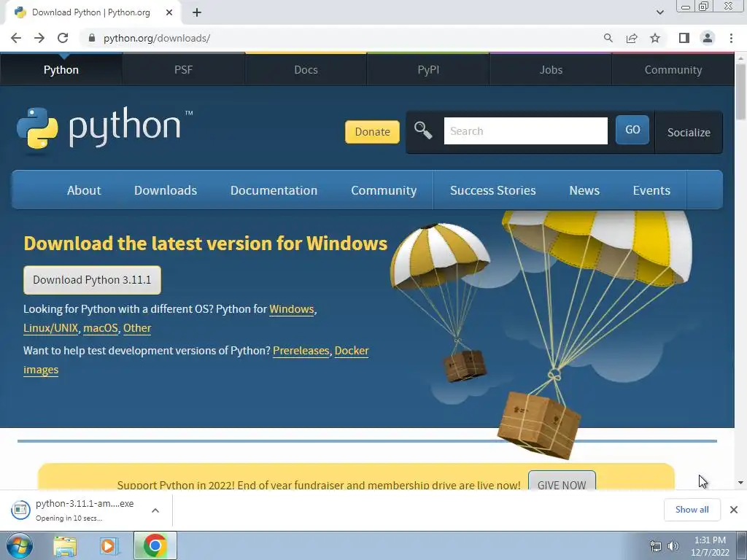This screenshot has width=747, height=560.
Task: Click the search magnifier icon on site
Action: click(423, 131)
